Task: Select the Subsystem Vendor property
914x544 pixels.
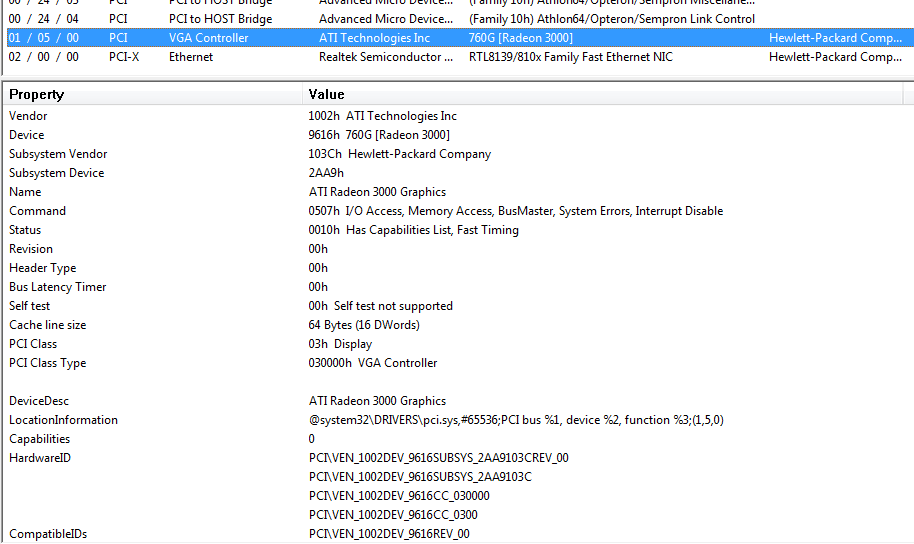Action: pos(58,154)
